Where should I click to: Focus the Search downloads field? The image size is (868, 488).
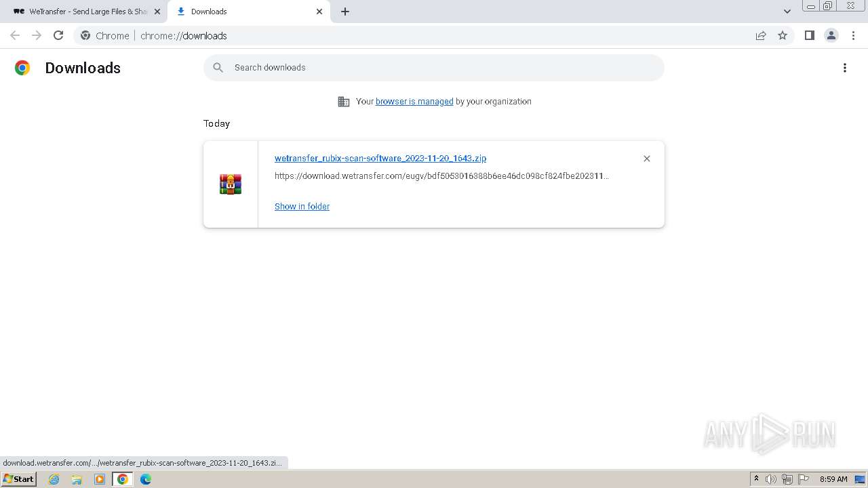pyautogui.click(x=434, y=68)
